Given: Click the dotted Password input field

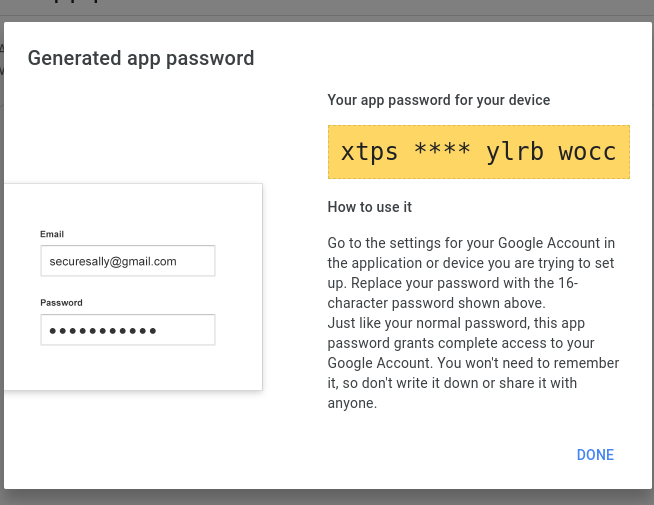Looking at the screenshot, I should pos(128,330).
